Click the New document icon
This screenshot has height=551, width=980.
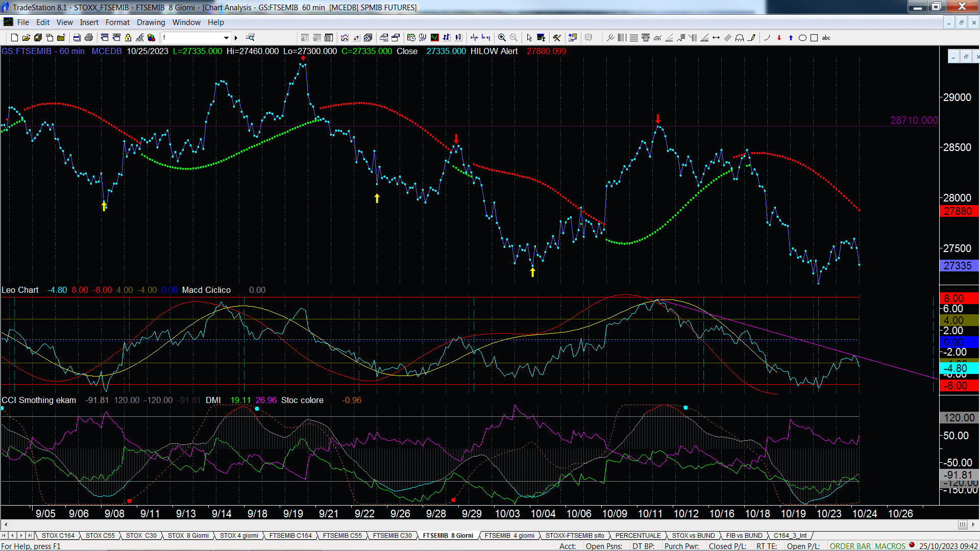pyautogui.click(x=14, y=38)
